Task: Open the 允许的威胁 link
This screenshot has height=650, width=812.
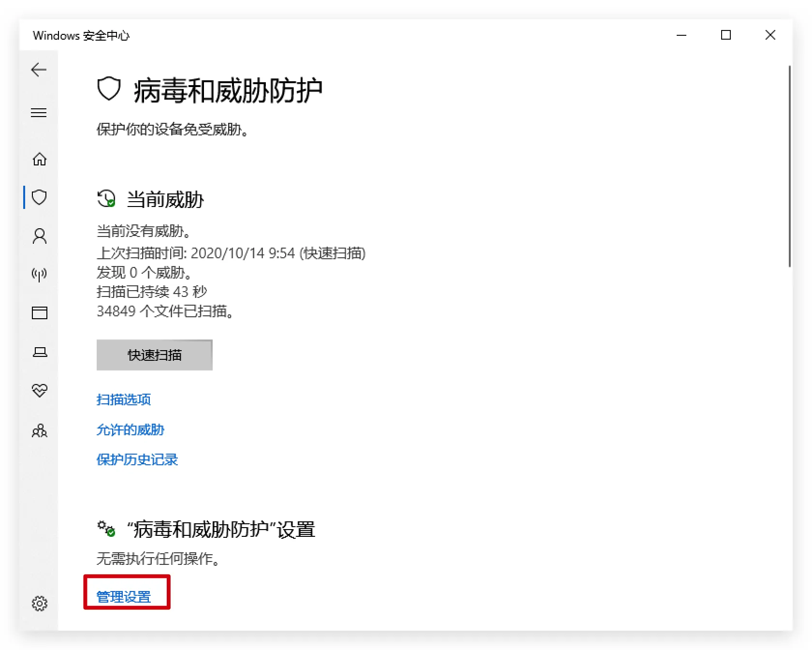Action: 130,429
